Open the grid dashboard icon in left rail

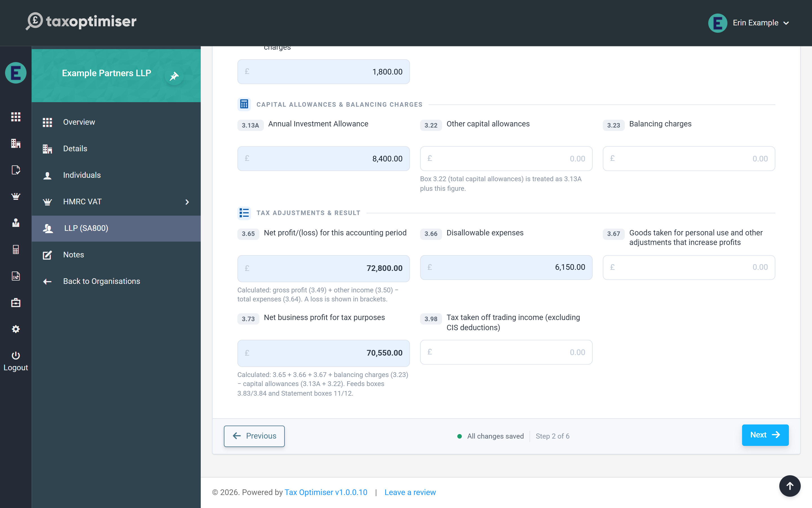[x=16, y=117]
